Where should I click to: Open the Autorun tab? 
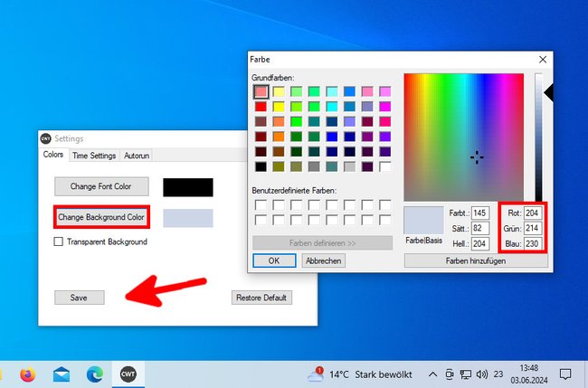point(137,156)
